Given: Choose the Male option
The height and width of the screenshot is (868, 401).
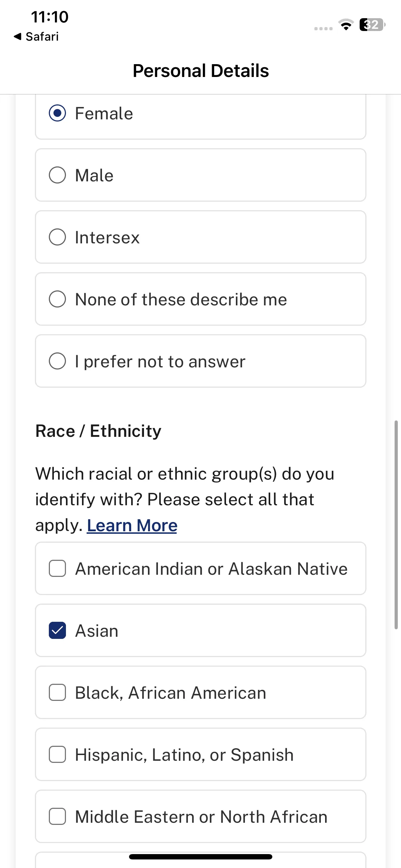Looking at the screenshot, I should (200, 175).
